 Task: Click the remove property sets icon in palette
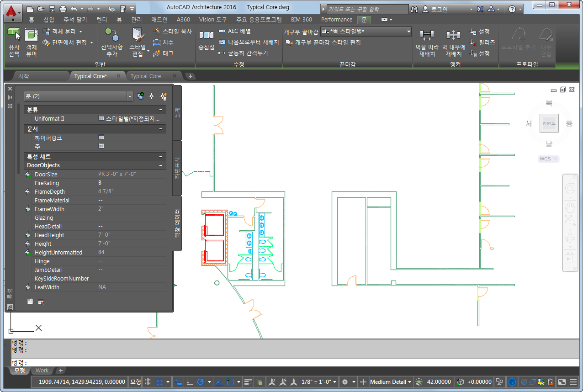coord(41,302)
